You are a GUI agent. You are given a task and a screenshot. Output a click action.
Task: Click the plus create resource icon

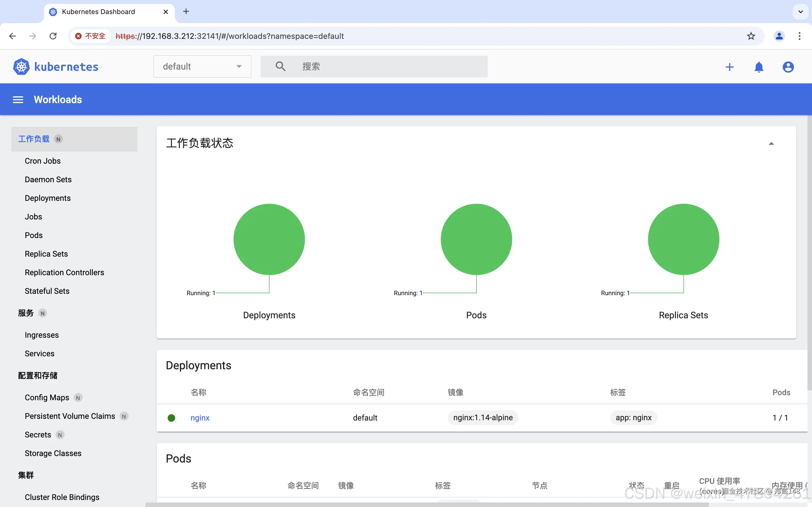click(x=729, y=67)
